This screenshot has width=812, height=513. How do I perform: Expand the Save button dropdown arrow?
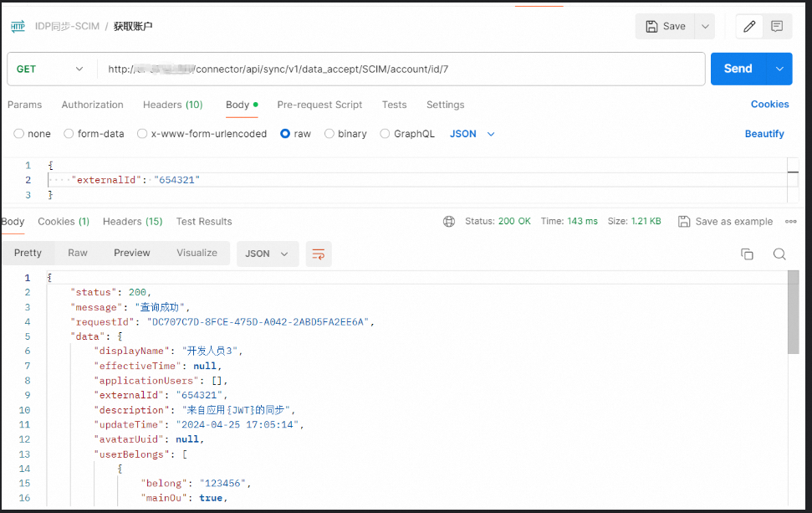(x=705, y=27)
